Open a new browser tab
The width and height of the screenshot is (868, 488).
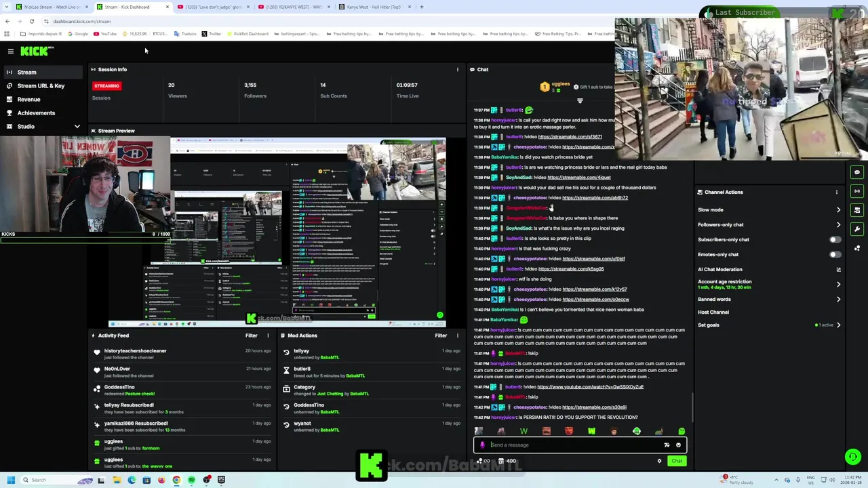[421, 7]
